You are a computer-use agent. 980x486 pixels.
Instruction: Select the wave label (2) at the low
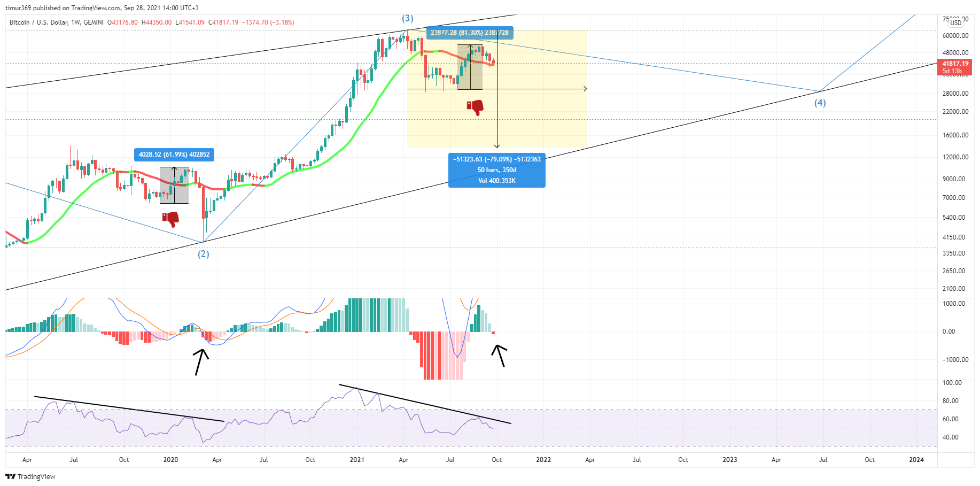[x=204, y=254]
